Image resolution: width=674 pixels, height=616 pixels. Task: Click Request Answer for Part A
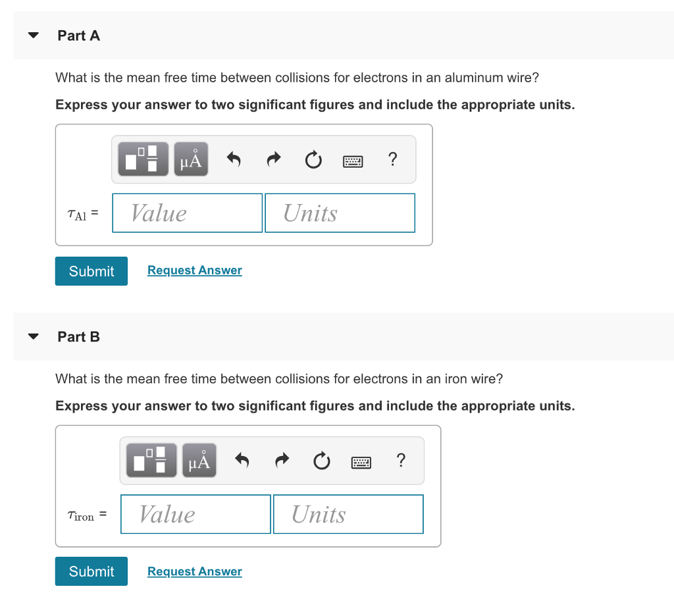(194, 270)
